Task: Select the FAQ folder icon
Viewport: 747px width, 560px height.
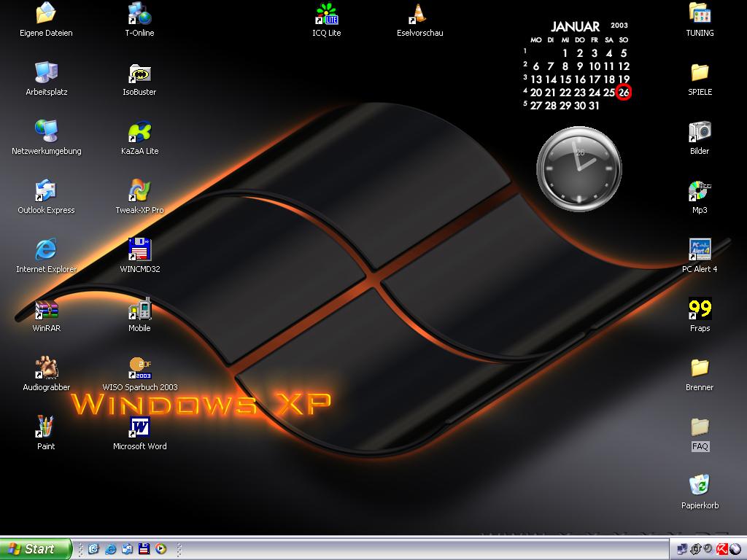Action: click(700, 427)
